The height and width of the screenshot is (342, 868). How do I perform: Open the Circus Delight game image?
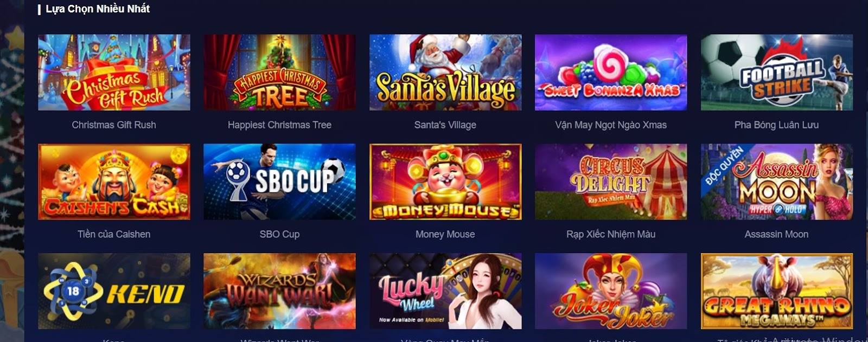coord(611,182)
